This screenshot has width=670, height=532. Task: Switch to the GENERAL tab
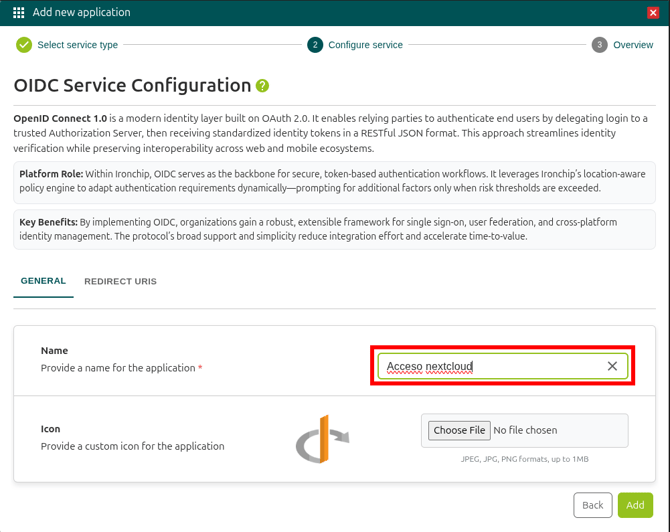pos(43,281)
